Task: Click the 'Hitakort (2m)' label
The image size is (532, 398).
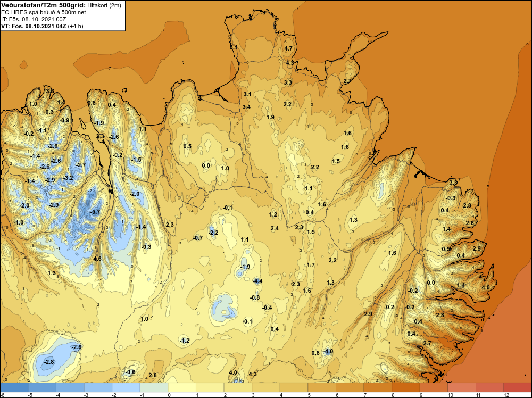Action: tap(104, 5)
